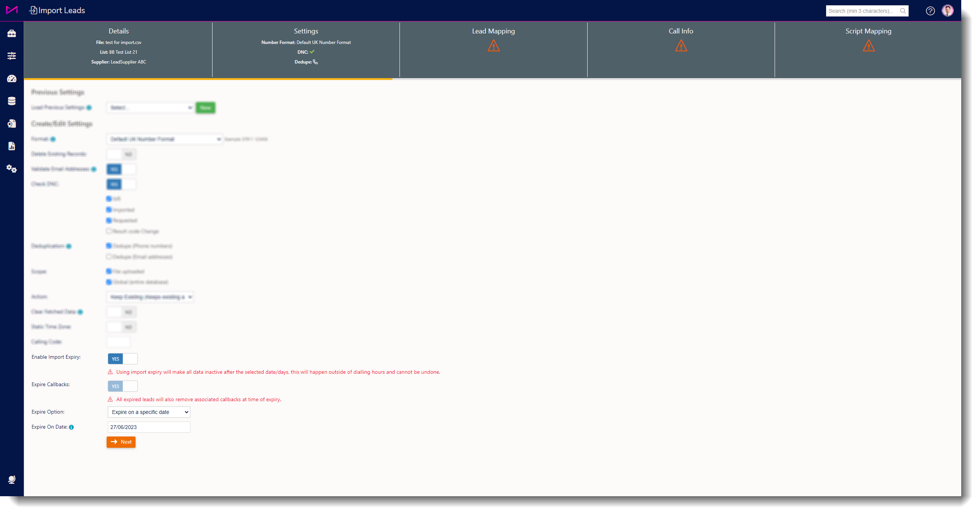Click the gears configuration sidebar icon
Image resolution: width=980 pixels, height=515 pixels.
coord(11,169)
